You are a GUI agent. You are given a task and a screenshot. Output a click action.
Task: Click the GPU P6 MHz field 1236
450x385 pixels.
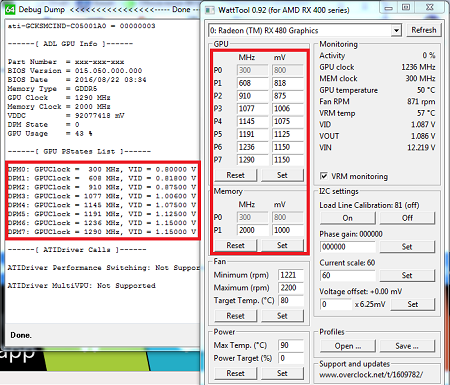coord(253,147)
